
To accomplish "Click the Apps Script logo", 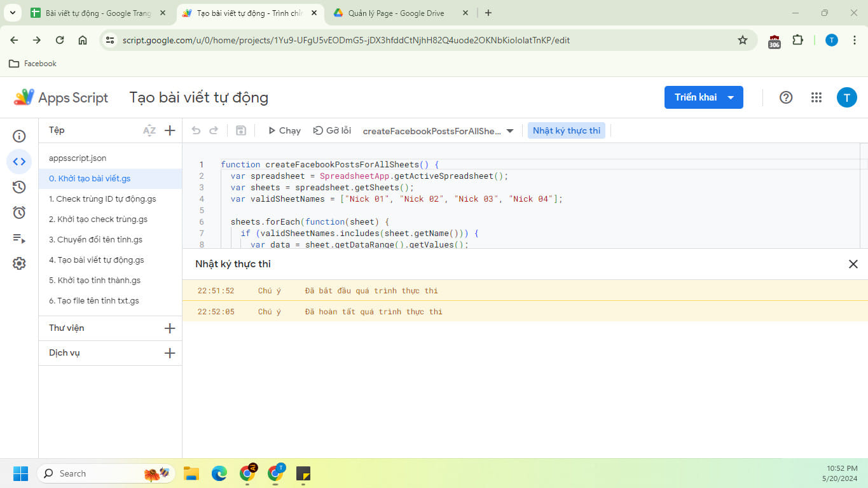I will coord(61,97).
